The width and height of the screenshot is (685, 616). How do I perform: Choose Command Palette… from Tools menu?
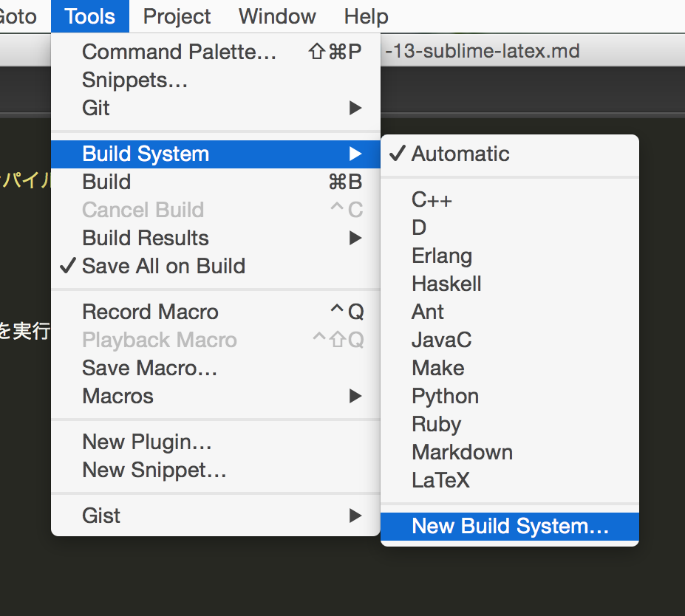tap(215, 52)
